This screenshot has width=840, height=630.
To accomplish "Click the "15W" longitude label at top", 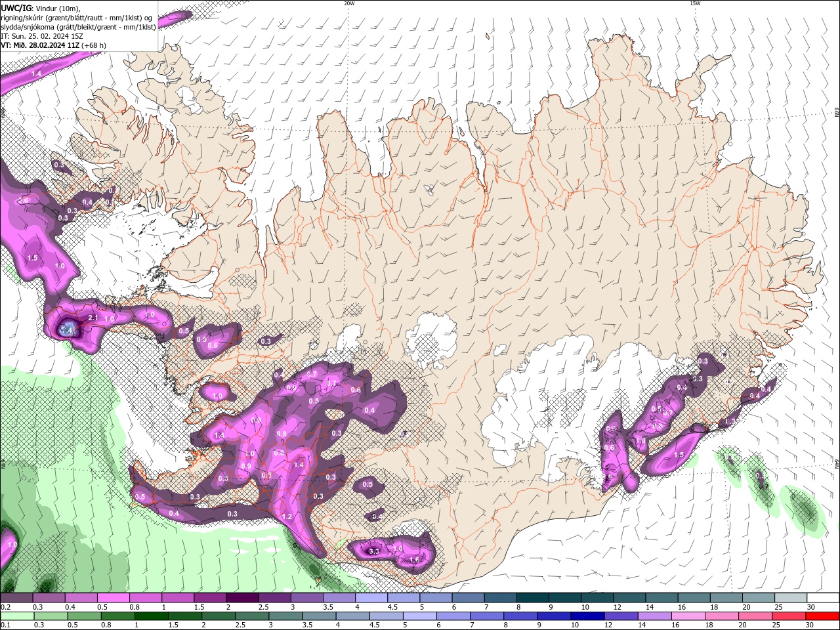I will 694,3.
